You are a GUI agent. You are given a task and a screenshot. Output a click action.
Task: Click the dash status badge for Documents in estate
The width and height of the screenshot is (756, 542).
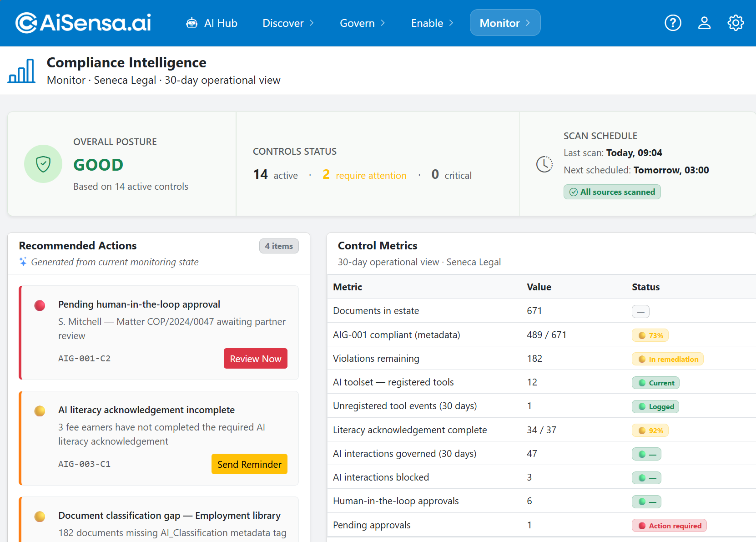pos(640,312)
